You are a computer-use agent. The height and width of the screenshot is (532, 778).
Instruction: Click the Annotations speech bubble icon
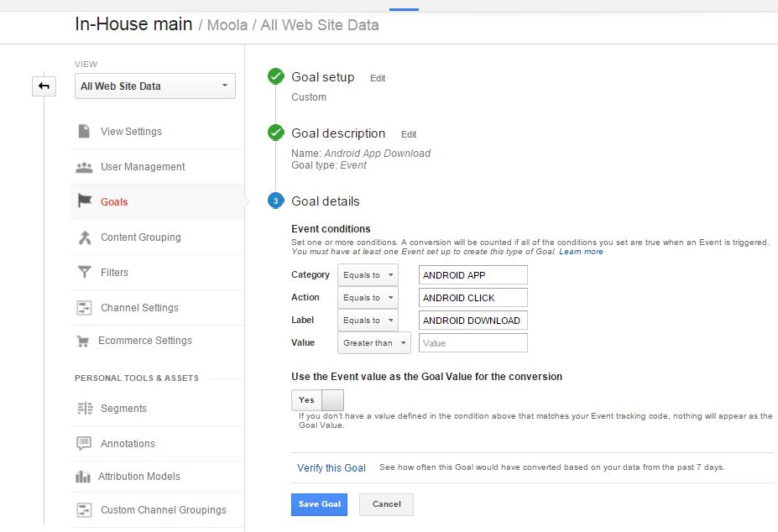click(84, 444)
